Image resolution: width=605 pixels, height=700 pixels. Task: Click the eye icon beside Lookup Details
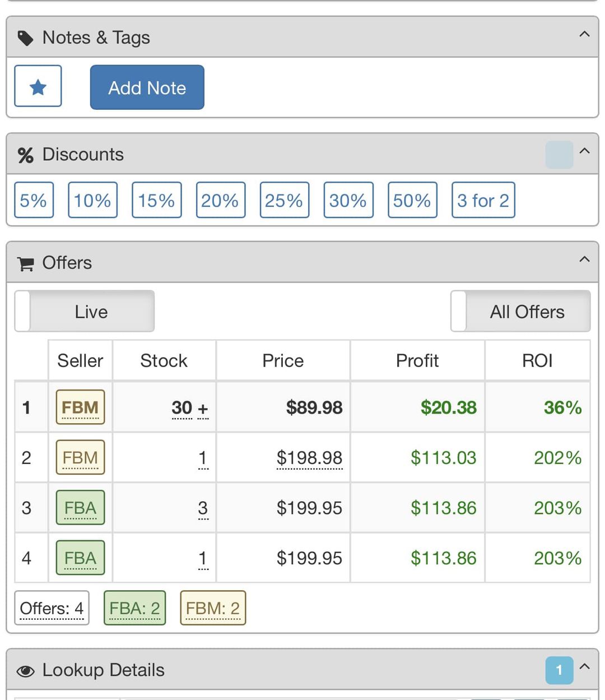(25, 671)
